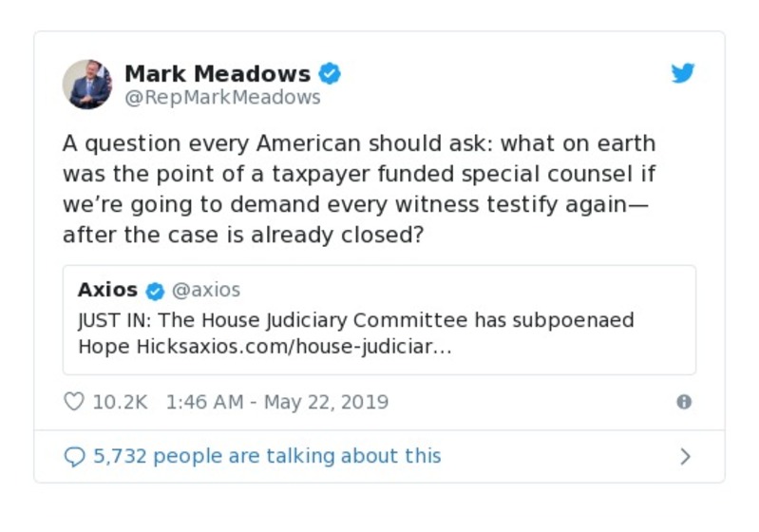Open Mark Meadows' profile picture

tap(87, 84)
